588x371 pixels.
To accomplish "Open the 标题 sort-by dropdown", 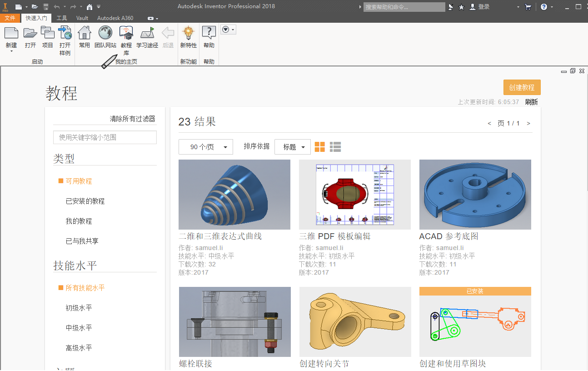I will tap(293, 147).
